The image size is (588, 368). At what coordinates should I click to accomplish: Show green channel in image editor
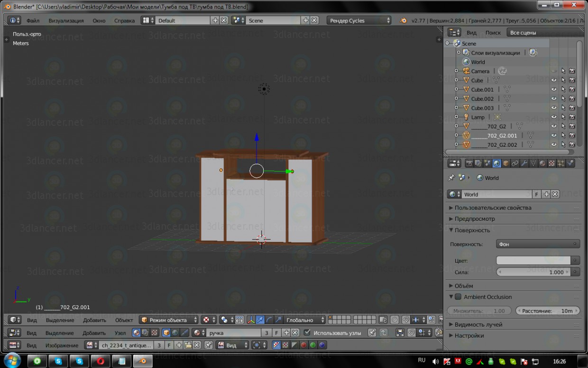pyautogui.click(x=313, y=345)
